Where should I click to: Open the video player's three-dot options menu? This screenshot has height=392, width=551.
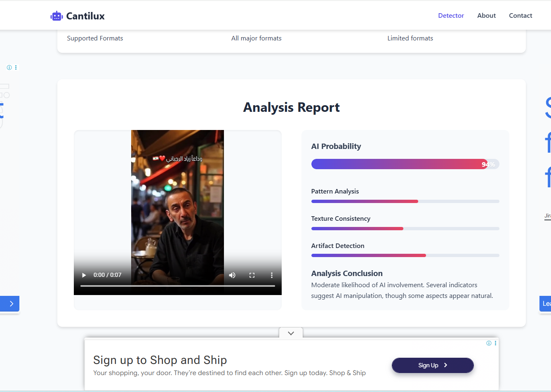271,275
